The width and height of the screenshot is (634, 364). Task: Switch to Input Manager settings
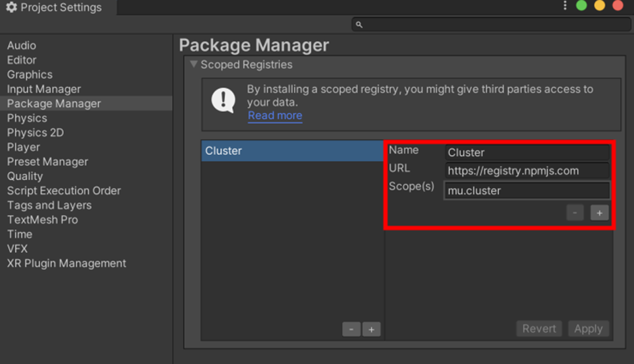[x=44, y=89]
